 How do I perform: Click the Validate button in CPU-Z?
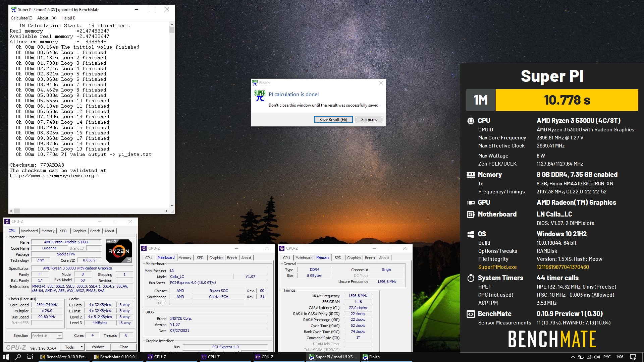point(98,347)
